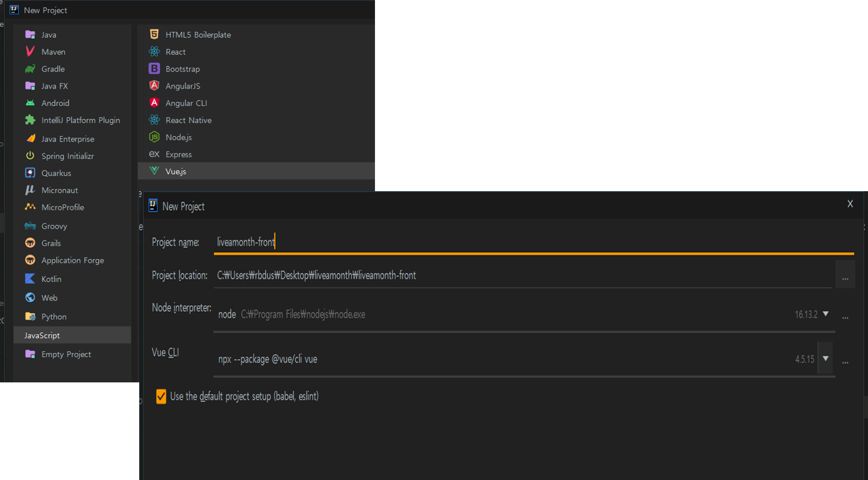The width and height of the screenshot is (868, 480).
Task: Choose the Application Forge label
Action: tap(72, 260)
